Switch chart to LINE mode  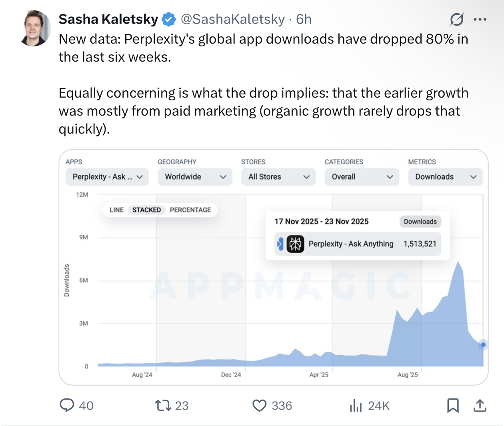click(x=116, y=210)
